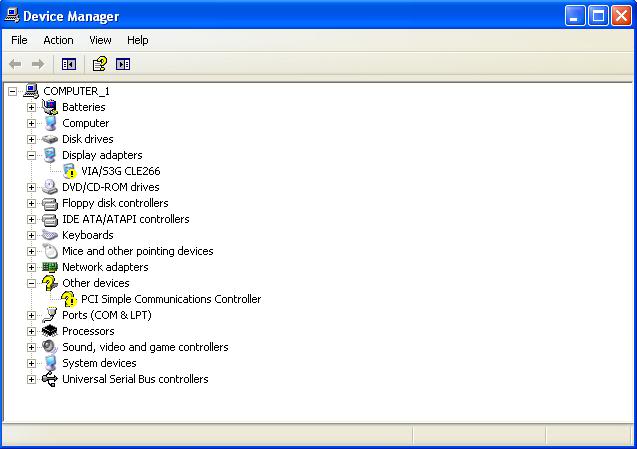The width and height of the screenshot is (637, 449).
Task: Select the COMPUTER_1 computer icon
Action: [x=31, y=91]
